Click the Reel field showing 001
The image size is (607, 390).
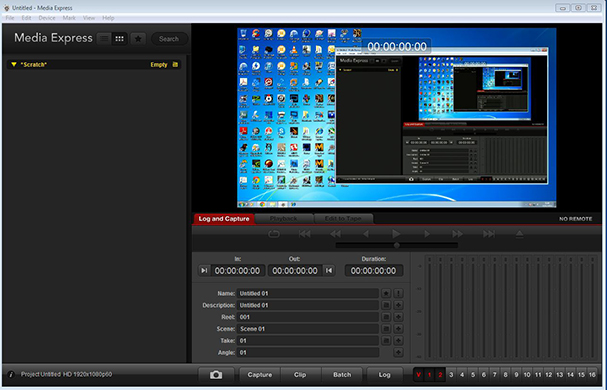tap(308, 317)
